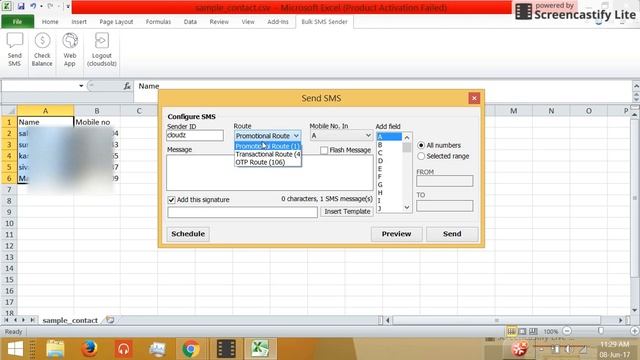Open the Formulas tab
The height and width of the screenshot is (360, 640).
[x=158, y=22]
